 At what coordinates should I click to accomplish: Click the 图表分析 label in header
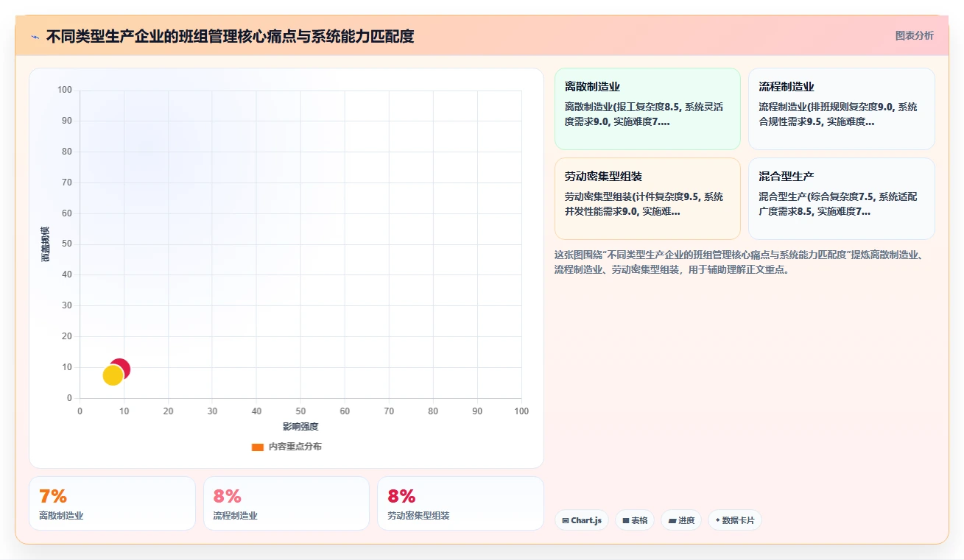pyautogui.click(x=914, y=35)
